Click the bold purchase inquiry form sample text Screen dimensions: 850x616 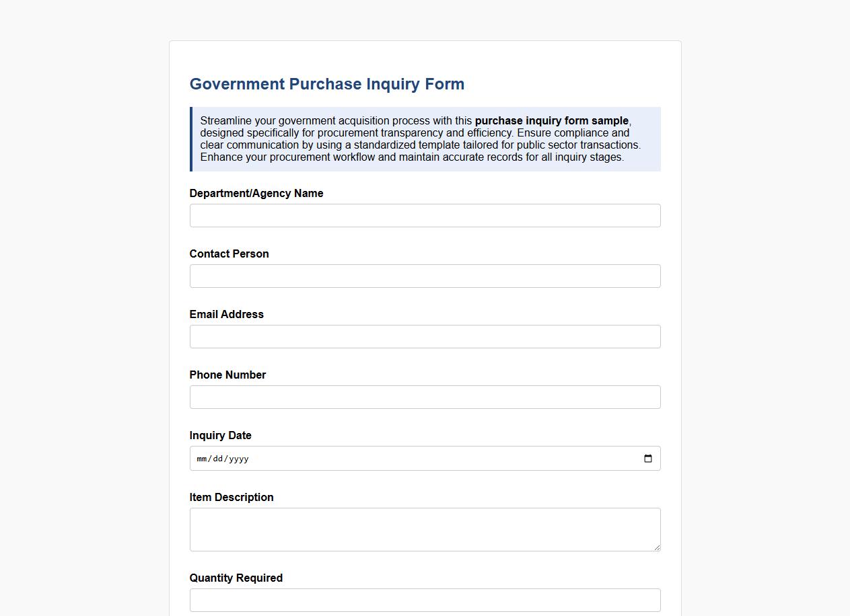click(551, 121)
